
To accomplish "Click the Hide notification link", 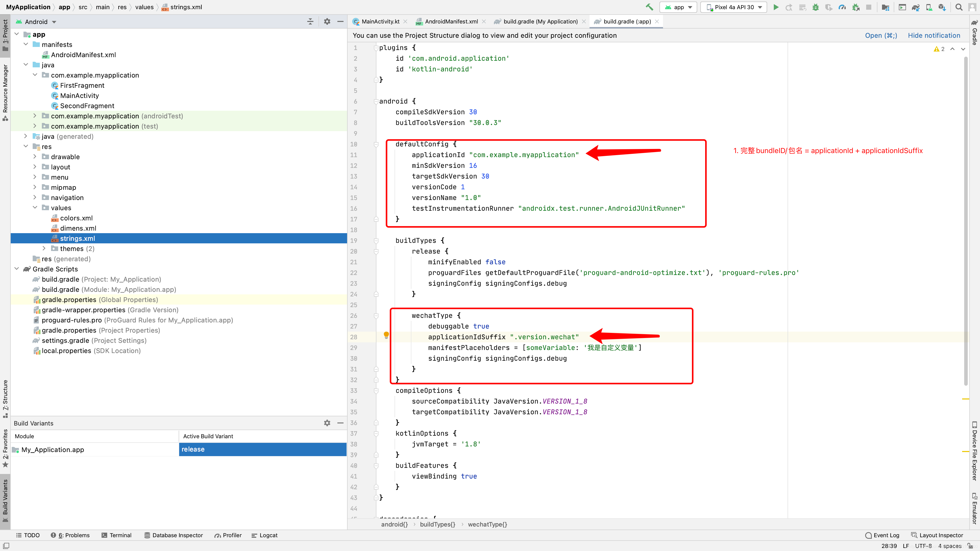I will [x=934, y=35].
